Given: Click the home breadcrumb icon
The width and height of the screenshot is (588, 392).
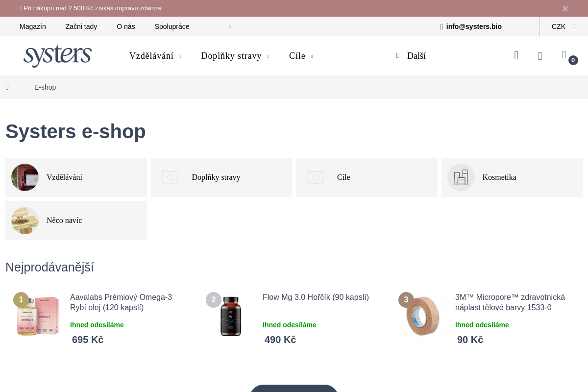Looking at the screenshot, I should (7, 87).
